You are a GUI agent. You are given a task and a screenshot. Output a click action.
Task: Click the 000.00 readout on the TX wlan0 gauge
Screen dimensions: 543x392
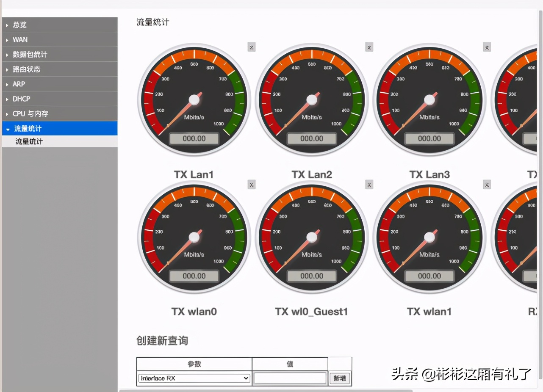(x=194, y=276)
